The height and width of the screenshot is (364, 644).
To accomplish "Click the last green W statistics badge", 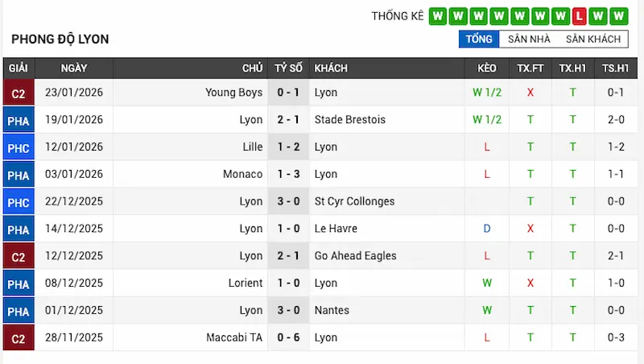I will 619,15.
